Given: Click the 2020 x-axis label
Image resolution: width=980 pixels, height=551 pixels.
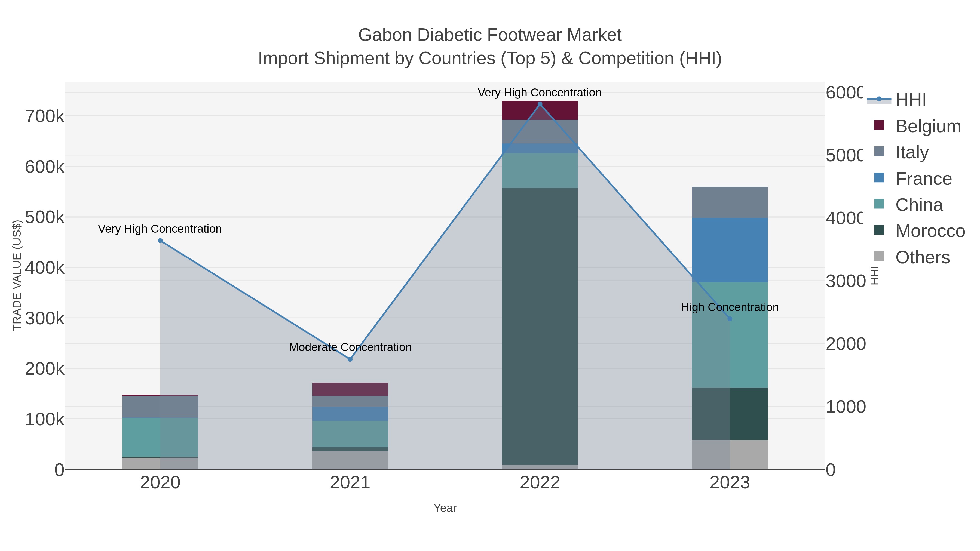Looking at the screenshot, I should (160, 483).
